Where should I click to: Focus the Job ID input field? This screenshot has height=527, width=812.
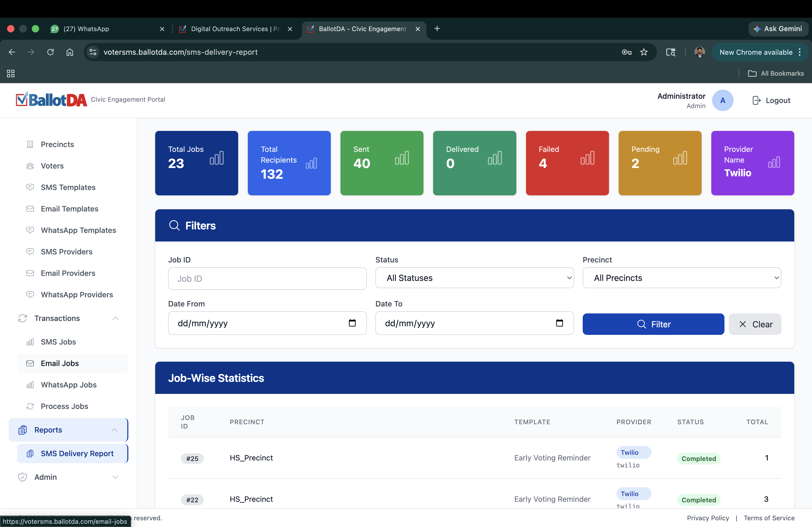tap(267, 279)
